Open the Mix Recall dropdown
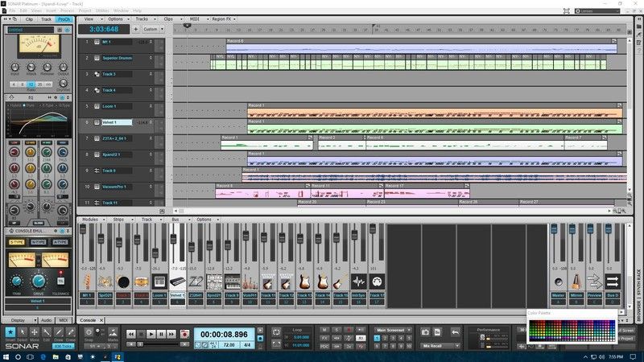The height and width of the screenshot is (362, 644). (x=439, y=346)
